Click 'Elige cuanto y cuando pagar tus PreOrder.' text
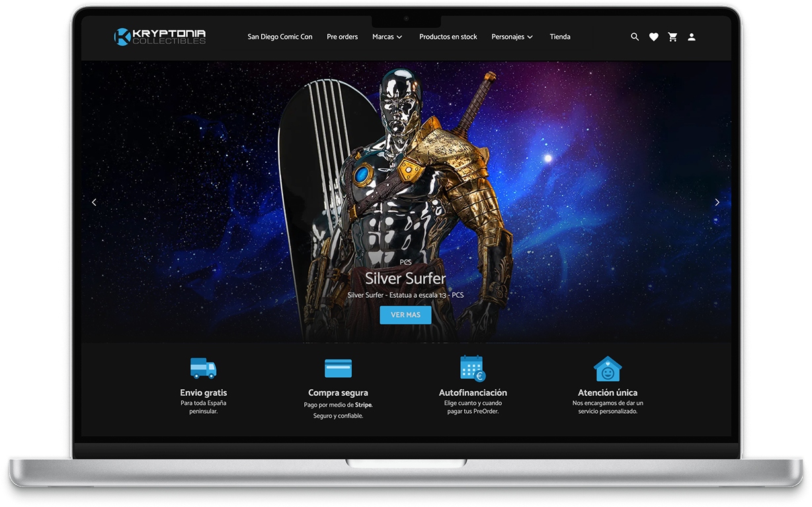Viewport: 812px width, 507px height. 473,407
